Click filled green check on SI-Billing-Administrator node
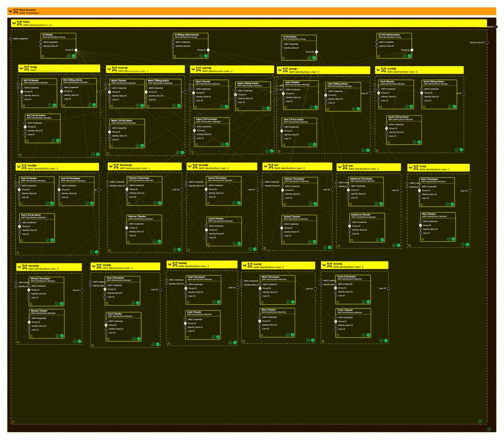504x440 pixels. click(x=205, y=55)
